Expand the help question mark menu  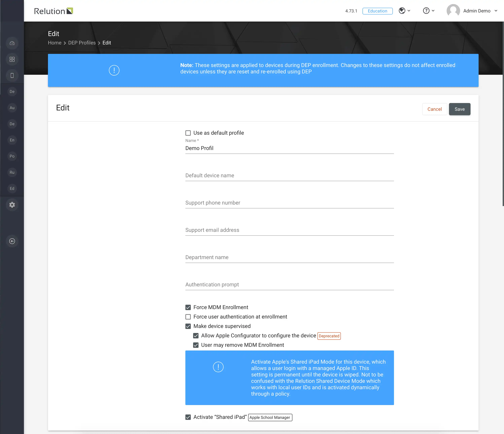click(x=429, y=11)
